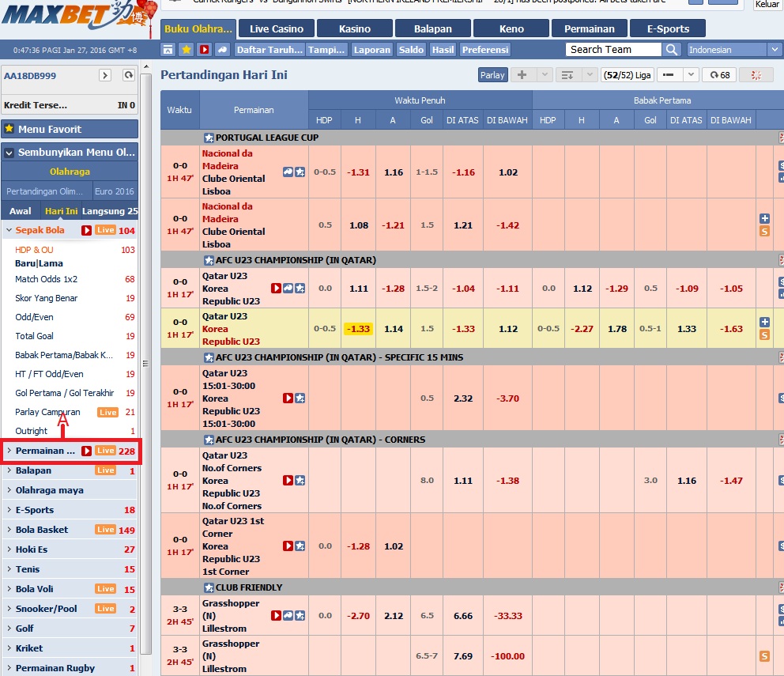784x676 pixels.
Task: Click highlighted -1.33 odds for Qatar U23
Action: [358, 329]
